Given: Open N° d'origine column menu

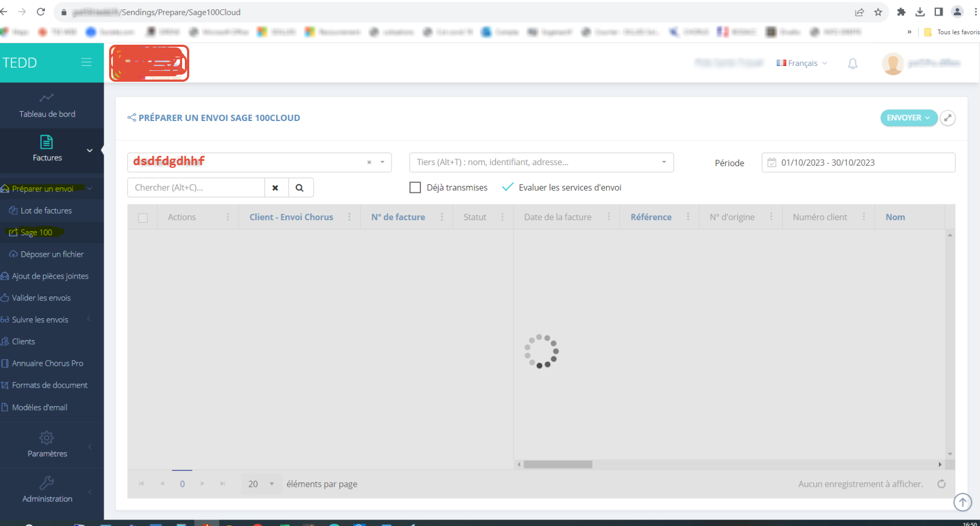Looking at the screenshot, I should (771, 217).
